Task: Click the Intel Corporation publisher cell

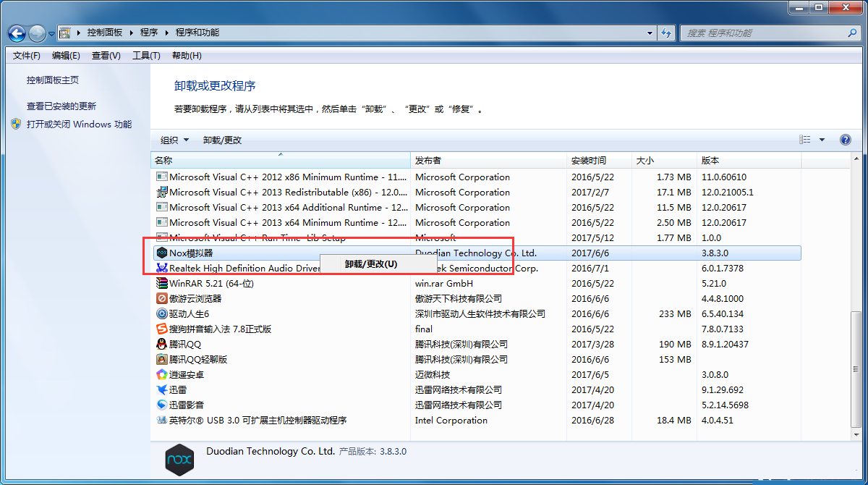Action: coord(451,420)
